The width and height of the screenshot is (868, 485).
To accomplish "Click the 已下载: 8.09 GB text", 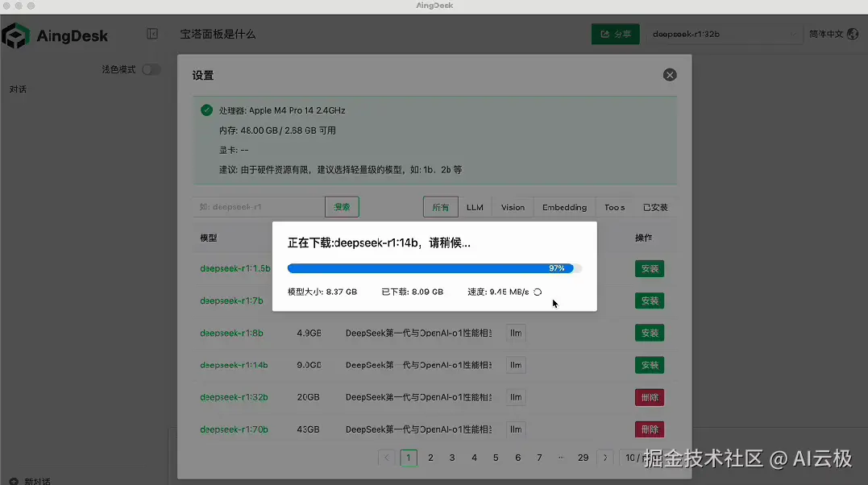I will tap(413, 292).
